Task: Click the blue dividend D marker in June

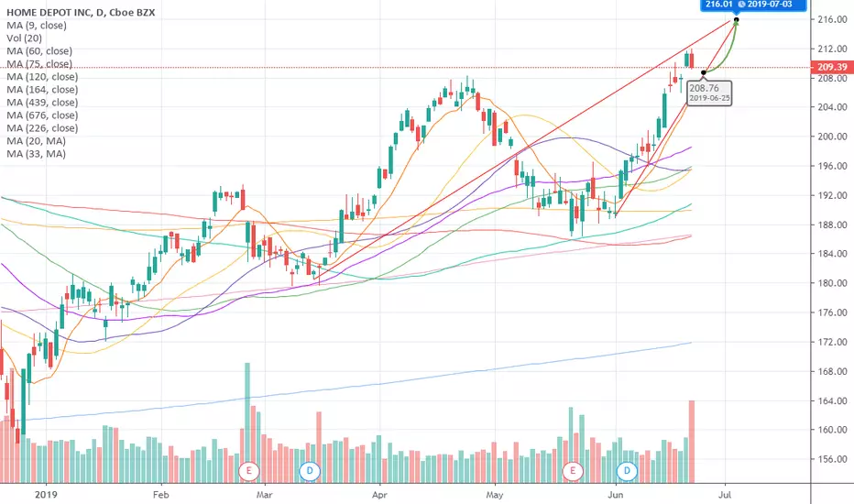Action: click(627, 471)
